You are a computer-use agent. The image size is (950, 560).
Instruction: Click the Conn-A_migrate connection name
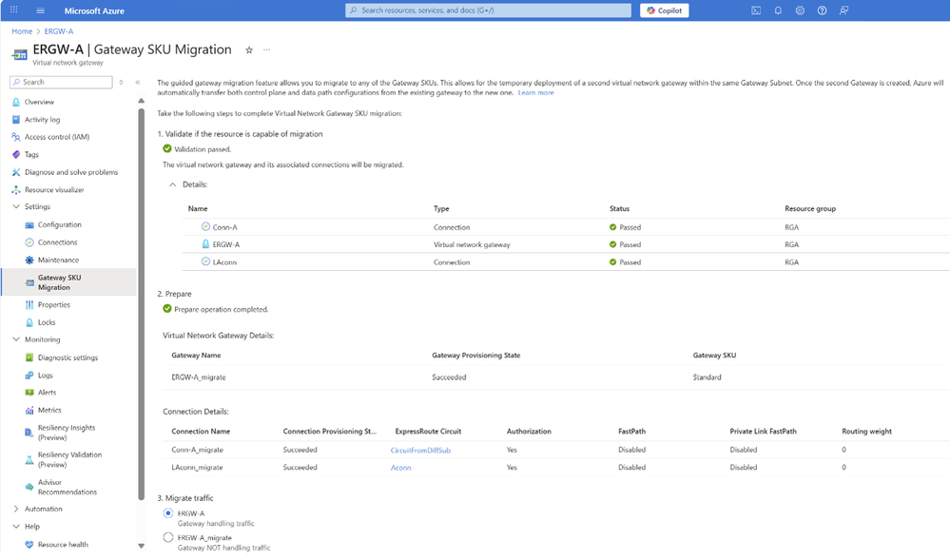click(198, 450)
